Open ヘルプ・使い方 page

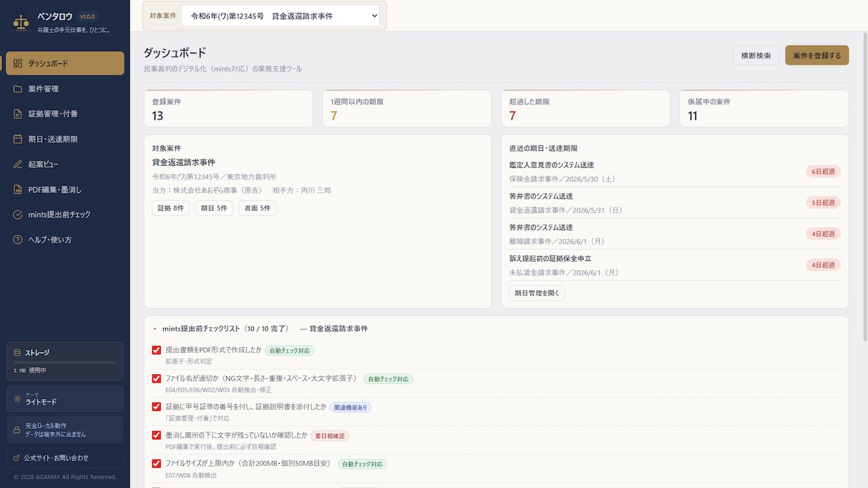pyautogui.click(x=65, y=240)
